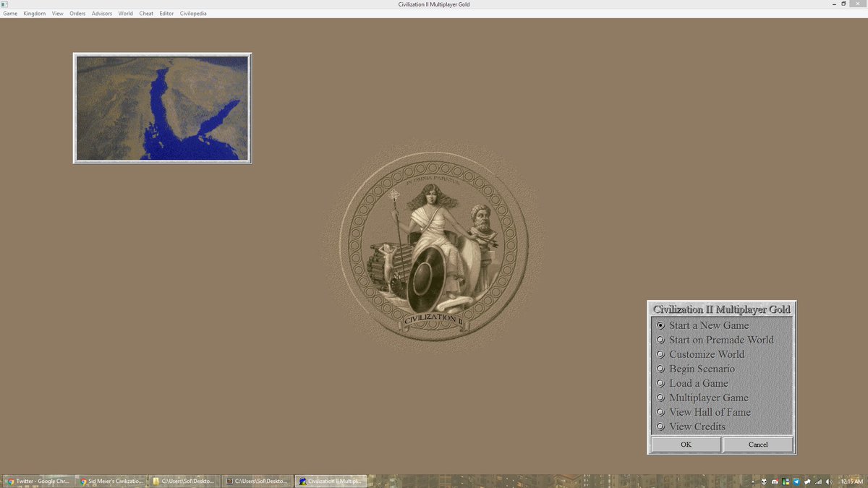Image resolution: width=868 pixels, height=488 pixels.
Task: Select the Load a Game option
Action: click(x=692, y=383)
